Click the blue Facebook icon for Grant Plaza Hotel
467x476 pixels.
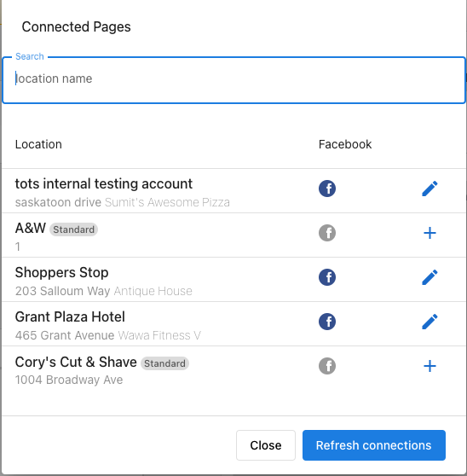327,322
